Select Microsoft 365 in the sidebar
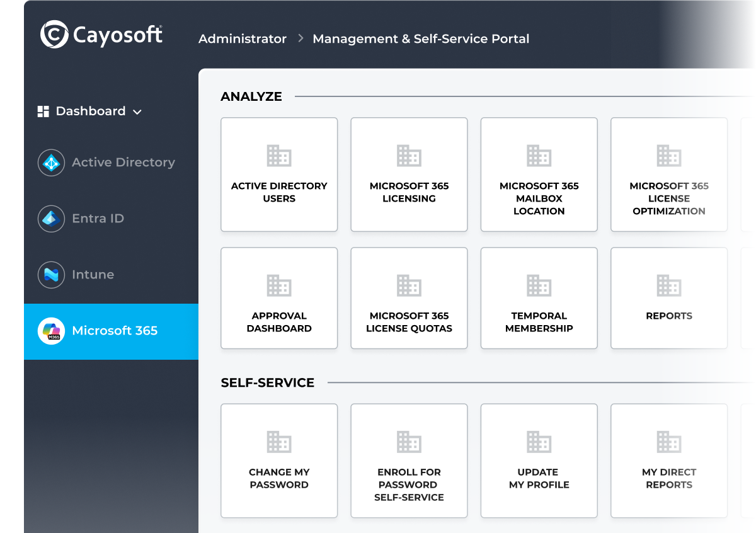The width and height of the screenshot is (756, 533). (112, 331)
